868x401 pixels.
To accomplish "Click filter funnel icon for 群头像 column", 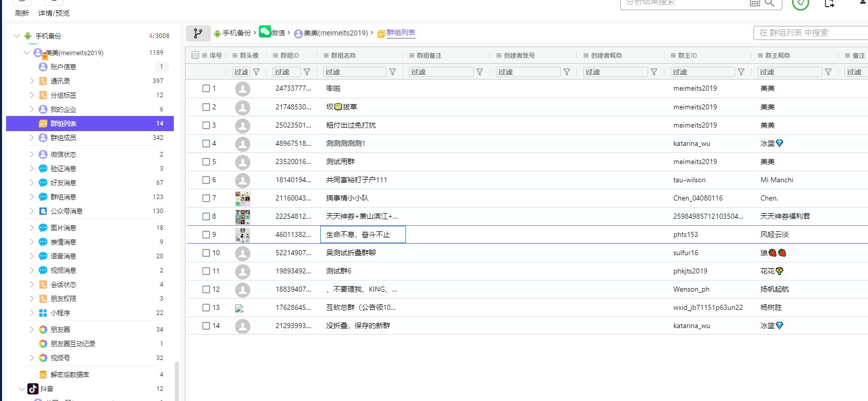I will [256, 72].
